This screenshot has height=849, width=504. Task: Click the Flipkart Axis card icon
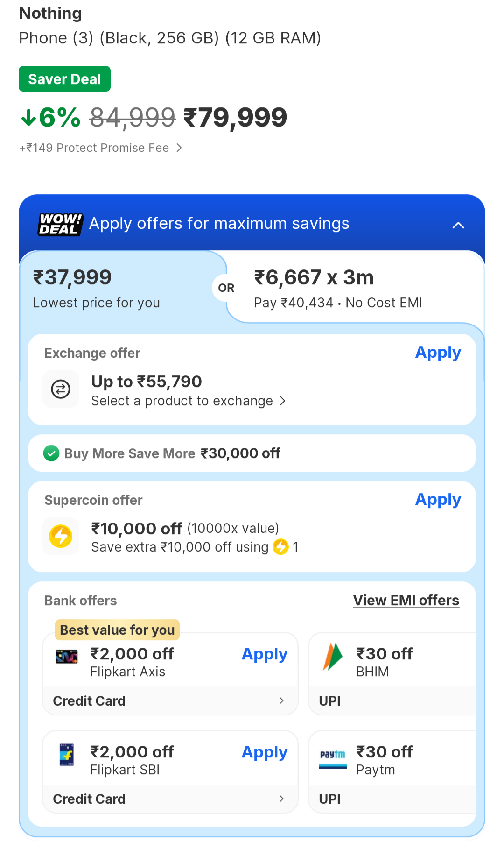[x=67, y=657]
